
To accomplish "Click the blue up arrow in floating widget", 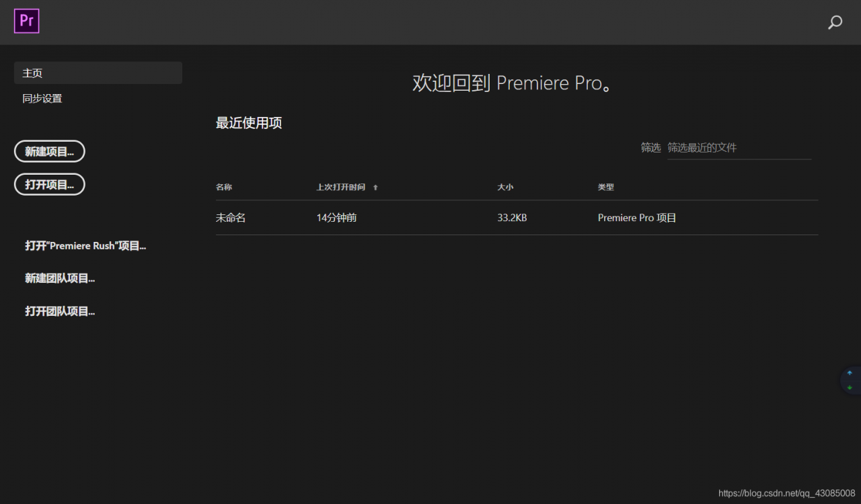I will (850, 373).
